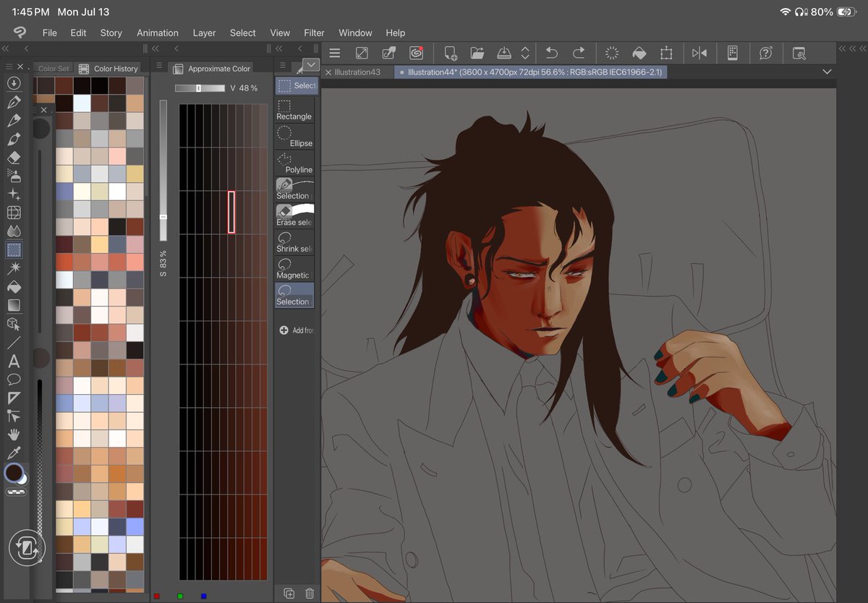Viewport: 868px width, 603px height.
Task: Select the Shrink selection sub tool
Action: pos(294,242)
